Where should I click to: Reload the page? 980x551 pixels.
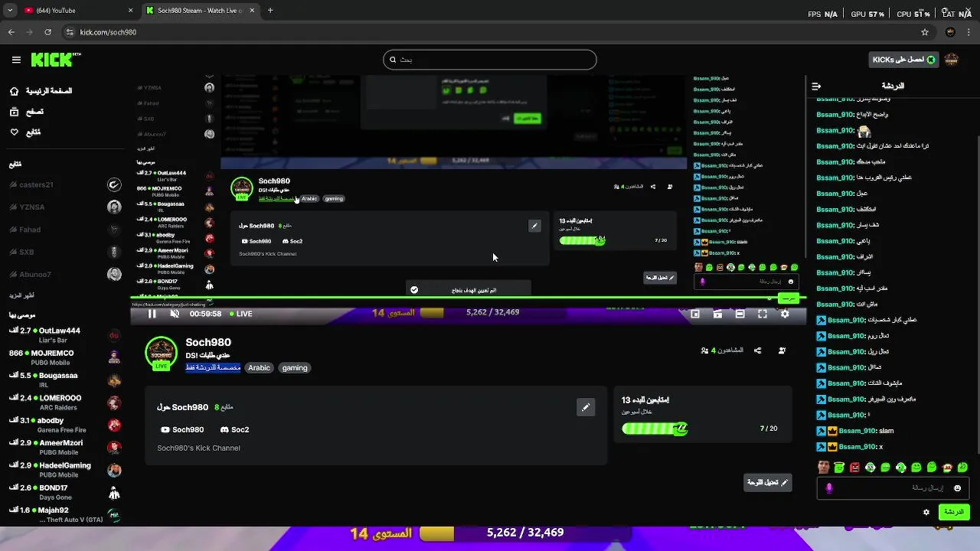click(x=47, y=32)
